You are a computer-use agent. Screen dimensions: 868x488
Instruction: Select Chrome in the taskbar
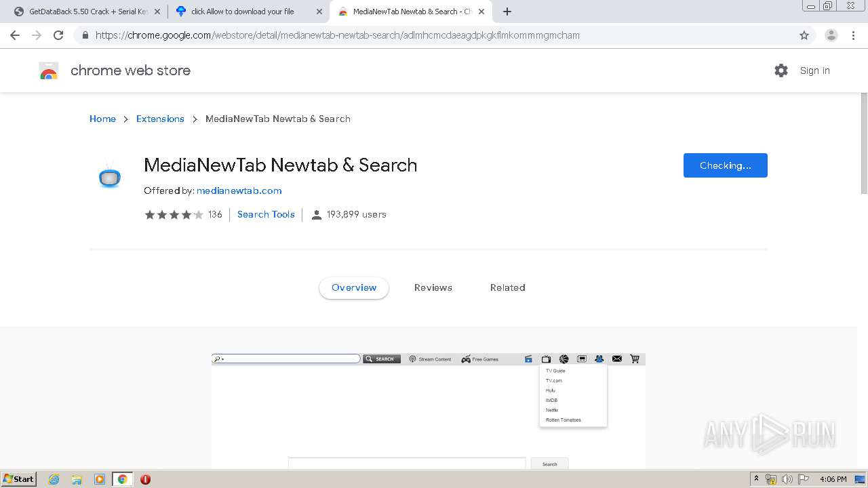click(x=122, y=479)
